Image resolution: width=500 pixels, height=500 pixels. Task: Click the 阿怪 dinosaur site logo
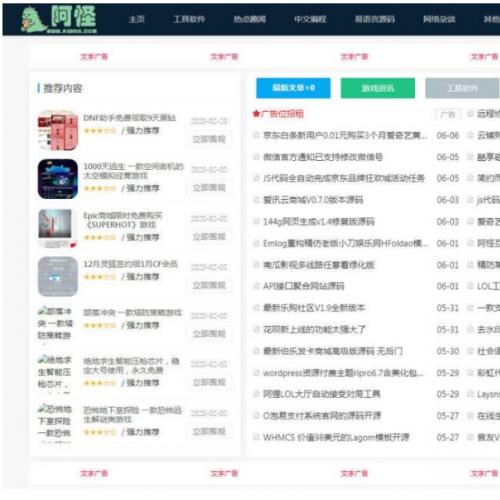[x=59, y=19]
